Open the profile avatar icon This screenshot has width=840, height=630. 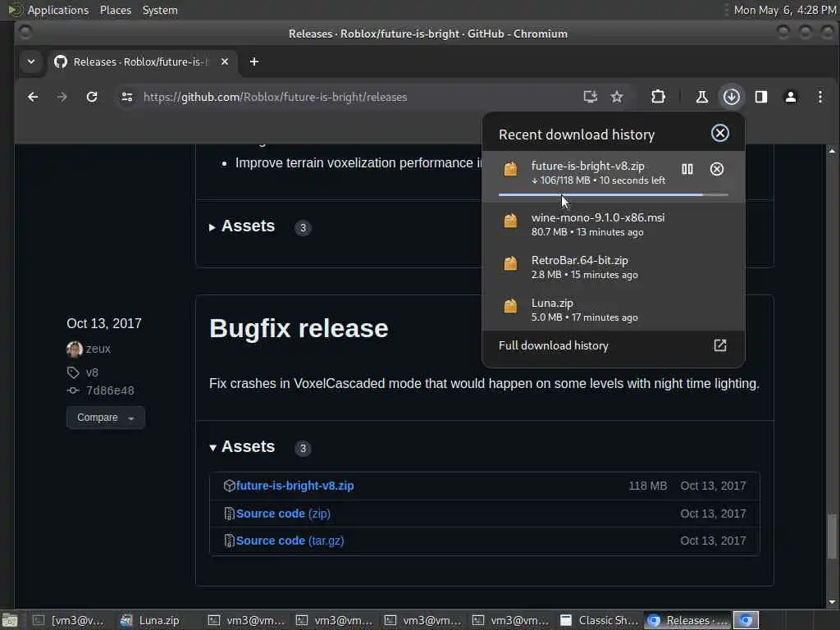click(790, 97)
